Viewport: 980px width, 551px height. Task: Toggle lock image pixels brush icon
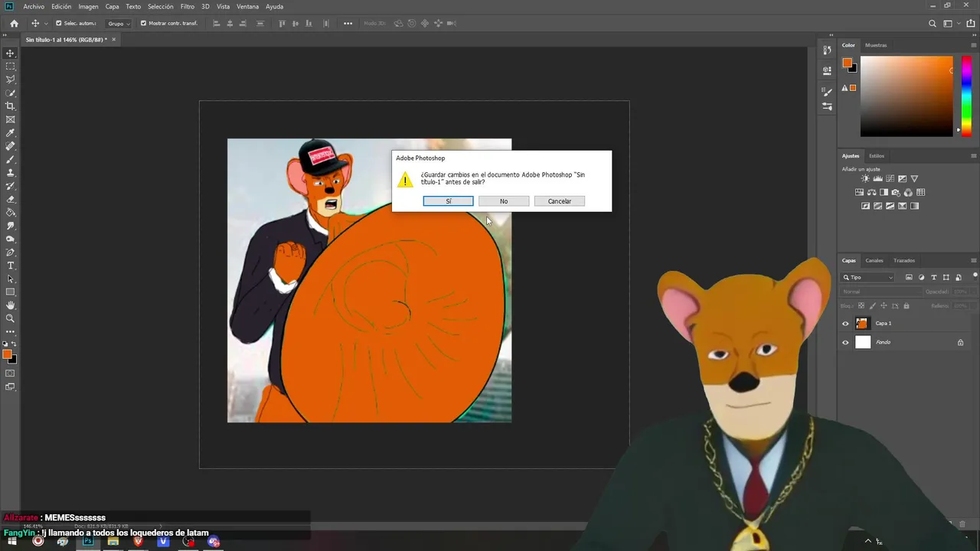pos(872,306)
